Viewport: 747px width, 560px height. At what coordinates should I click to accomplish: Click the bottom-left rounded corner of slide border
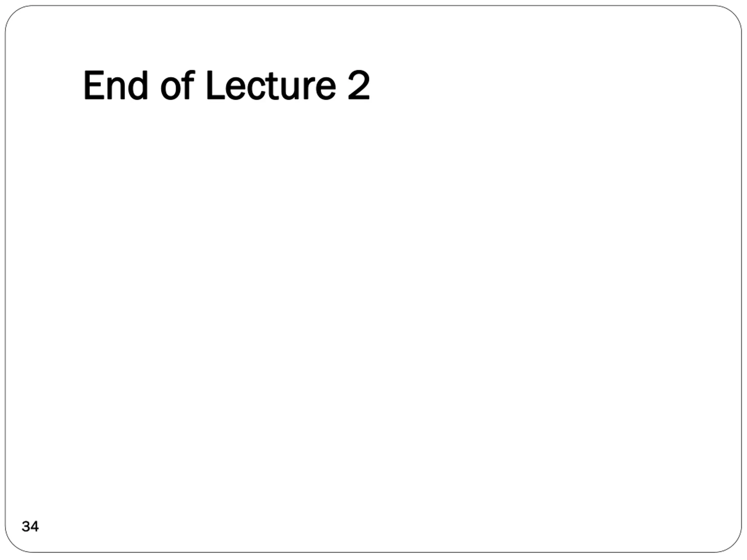click(x=13, y=544)
